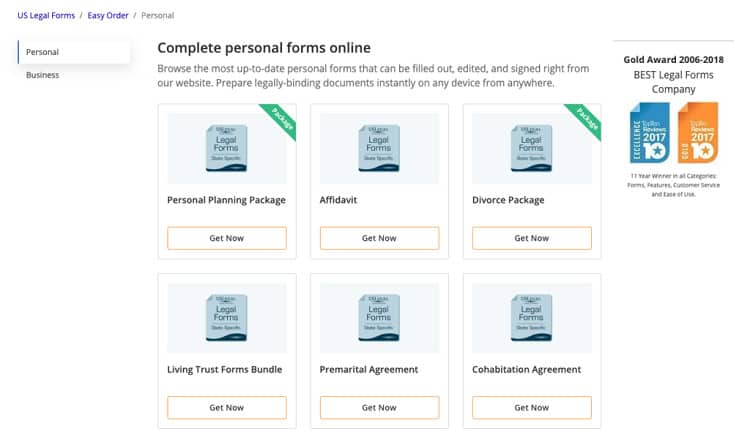The width and height of the screenshot is (750, 434).
Task: Click the Personal Planning Package form icon
Action: pos(226,148)
